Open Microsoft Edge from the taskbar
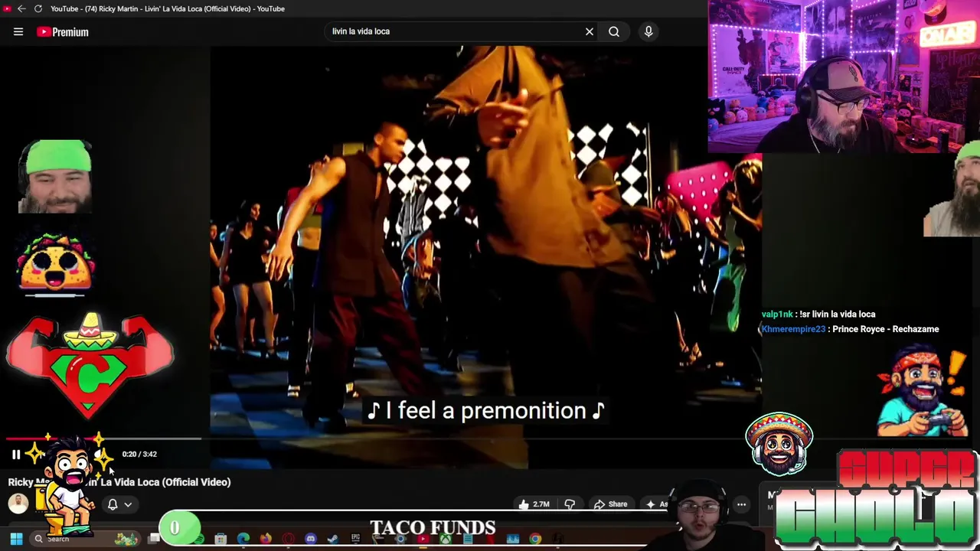Screen dimensions: 980x551 point(243,539)
